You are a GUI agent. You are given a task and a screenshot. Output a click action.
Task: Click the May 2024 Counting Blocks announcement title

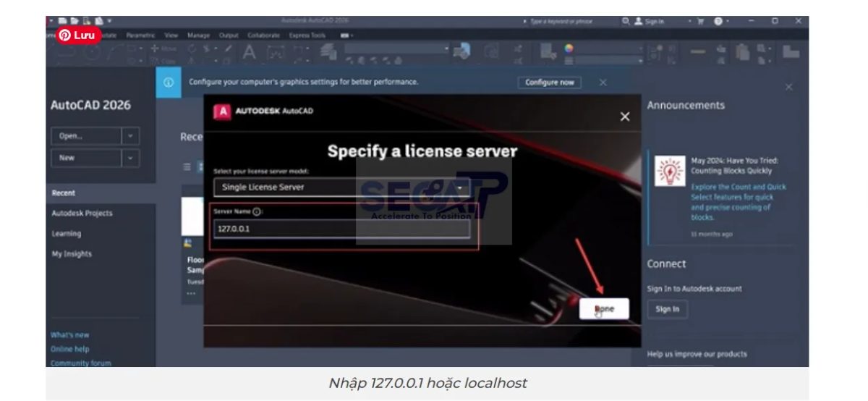point(734,166)
